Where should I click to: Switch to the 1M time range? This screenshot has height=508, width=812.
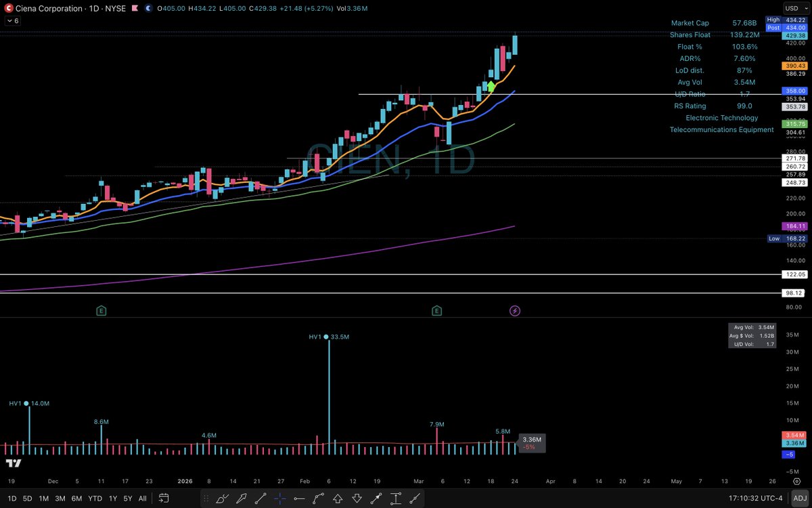pyautogui.click(x=43, y=499)
